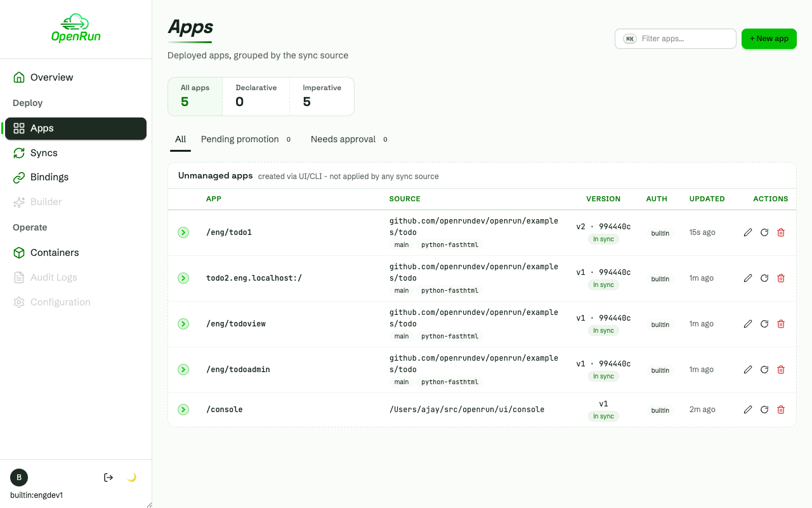The width and height of the screenshot is (812, 508).
Task: Delete the /eng/todoview app
Action: [x=781, y=324]
